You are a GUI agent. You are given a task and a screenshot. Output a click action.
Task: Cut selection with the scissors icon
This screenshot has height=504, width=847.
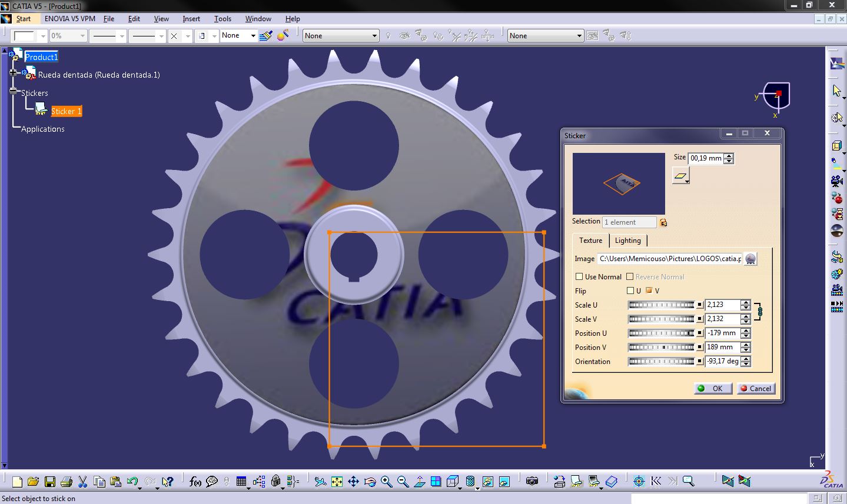(82, 482)
